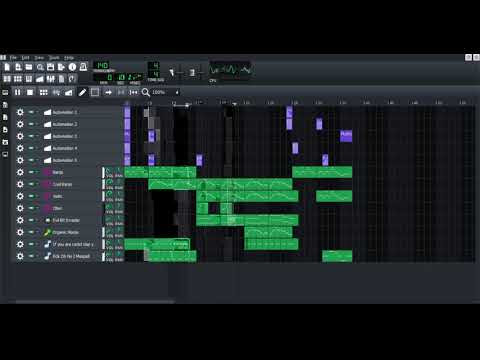This screenshot has width=480, height=360.
Task: Show the Song Editor window icon
Action: click(x=7, y=79)
